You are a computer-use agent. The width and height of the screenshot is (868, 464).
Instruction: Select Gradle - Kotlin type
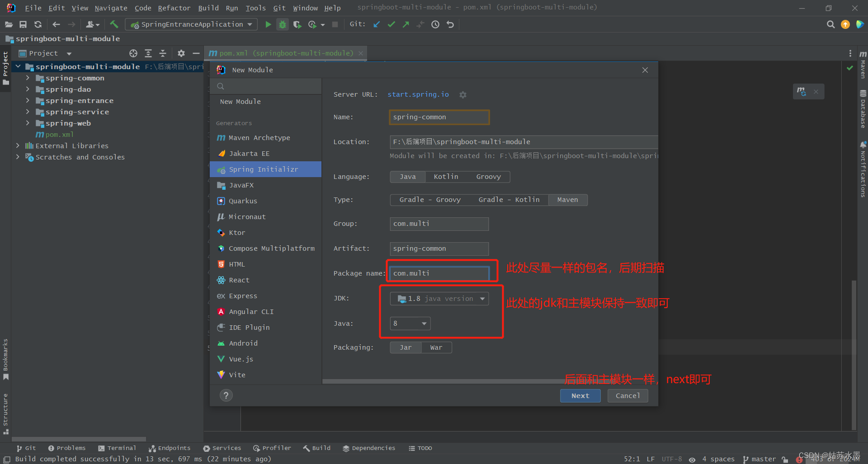pyautogui.click(x=509, y=200)
